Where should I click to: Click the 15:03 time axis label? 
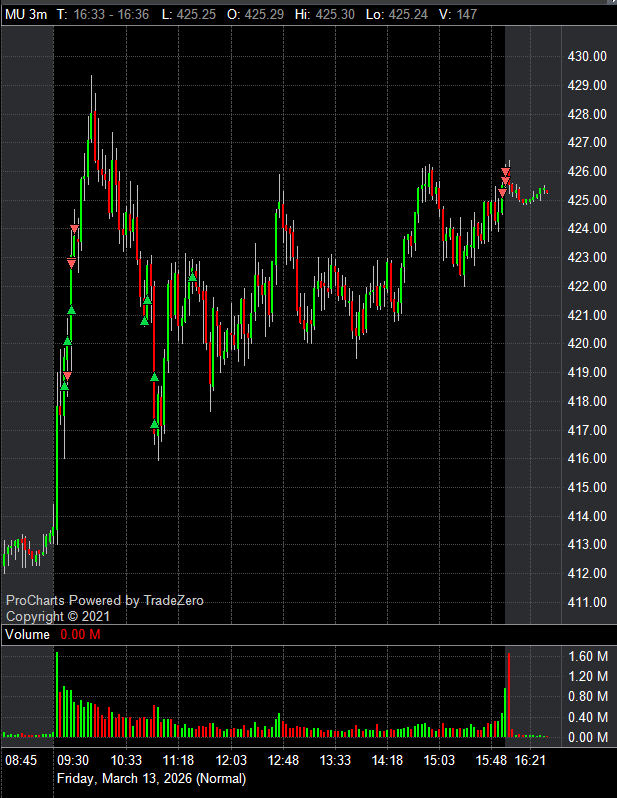click(439, 760)
